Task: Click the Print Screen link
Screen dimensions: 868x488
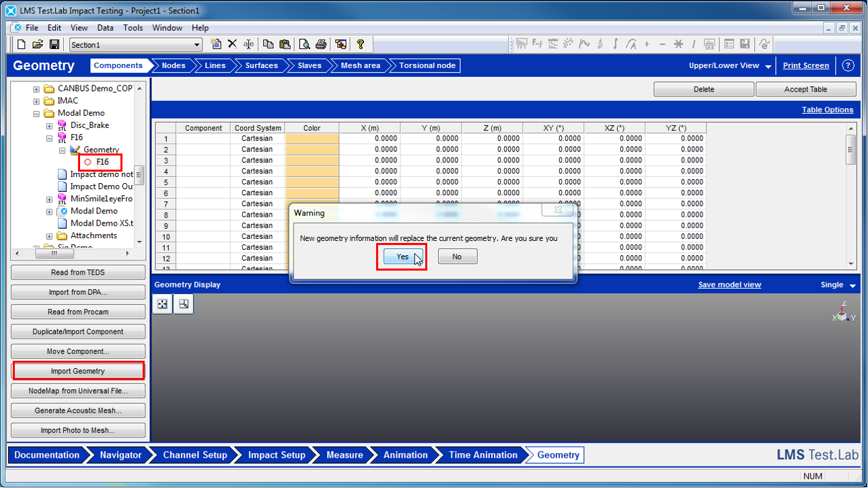Action: (805, 66)
